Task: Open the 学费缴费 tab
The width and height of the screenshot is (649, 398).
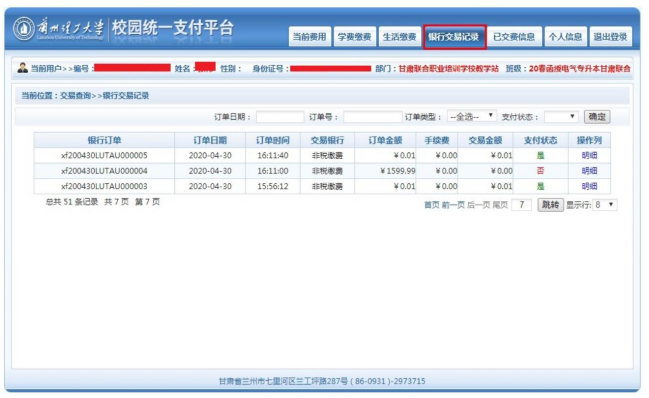Action: pyautogui.click(x=354, y=37)
